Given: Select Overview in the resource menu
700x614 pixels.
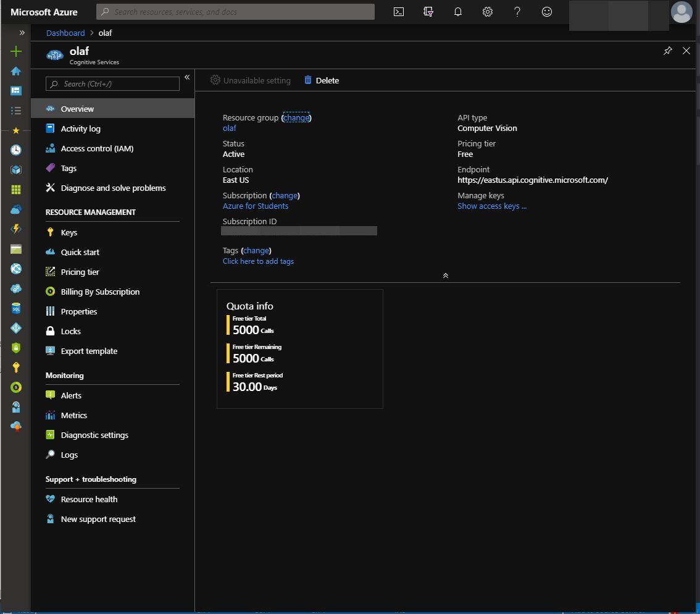Looking at the screenshot, I should click(x=112, y=109).
